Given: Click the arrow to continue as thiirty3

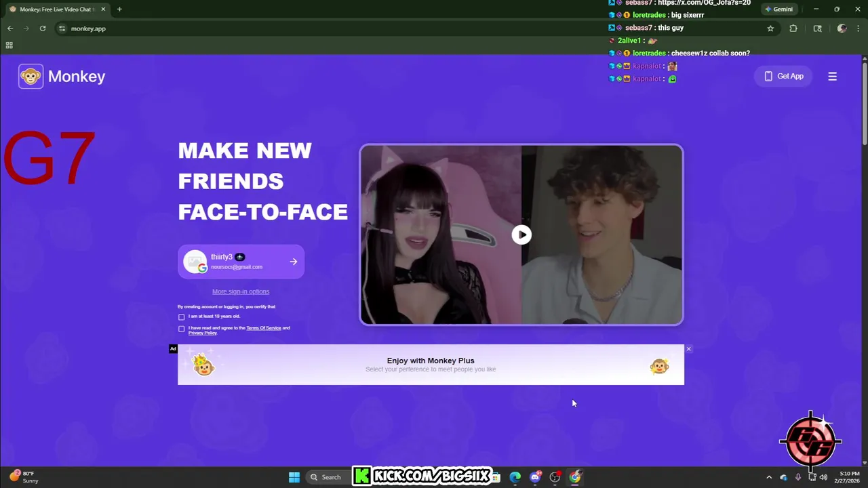Looking at the screenshot, I should click(294, 262).
